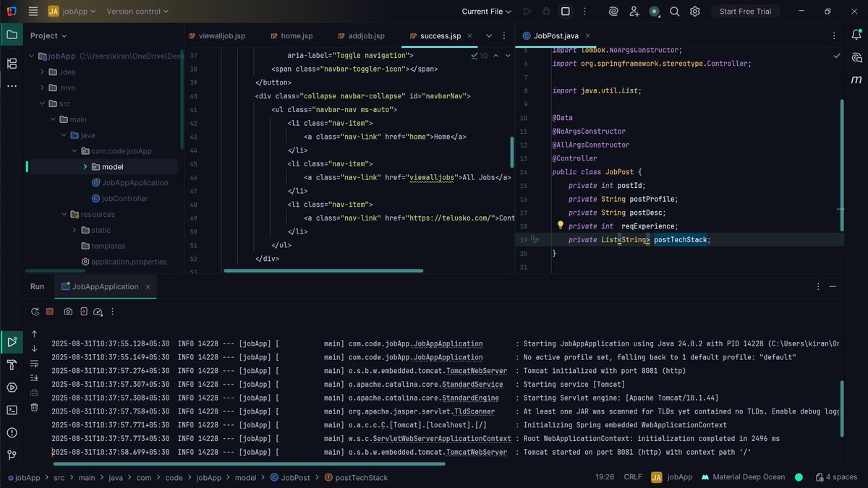Close the success.jsp tab
The height and width of the screenshot is (488, 868).
click(469, 35)
